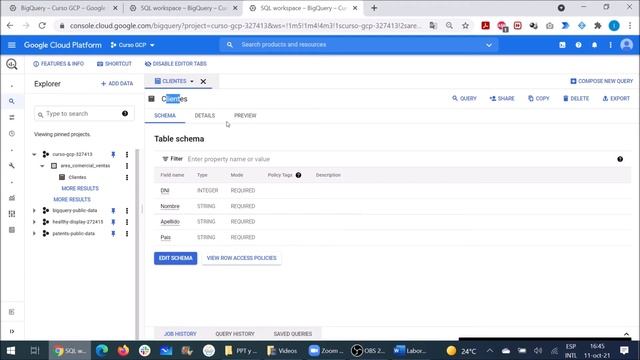The width and height of the screenshot is (640, 360).
Task: Collapse the area_comercial_ventas dataset
Action: point(42,166)
